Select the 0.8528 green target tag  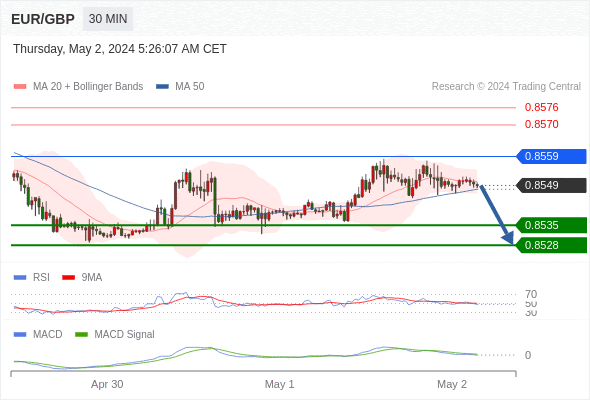coord(551,245)
